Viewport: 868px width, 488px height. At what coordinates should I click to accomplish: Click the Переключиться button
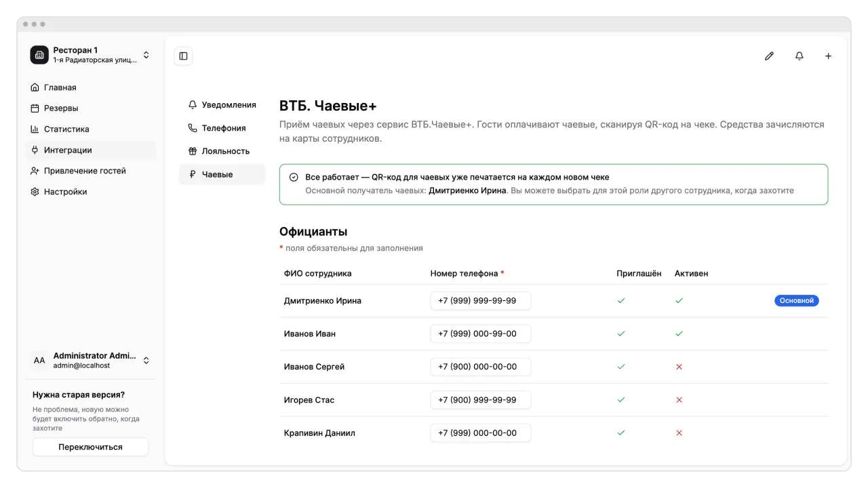tap(90, 447)
